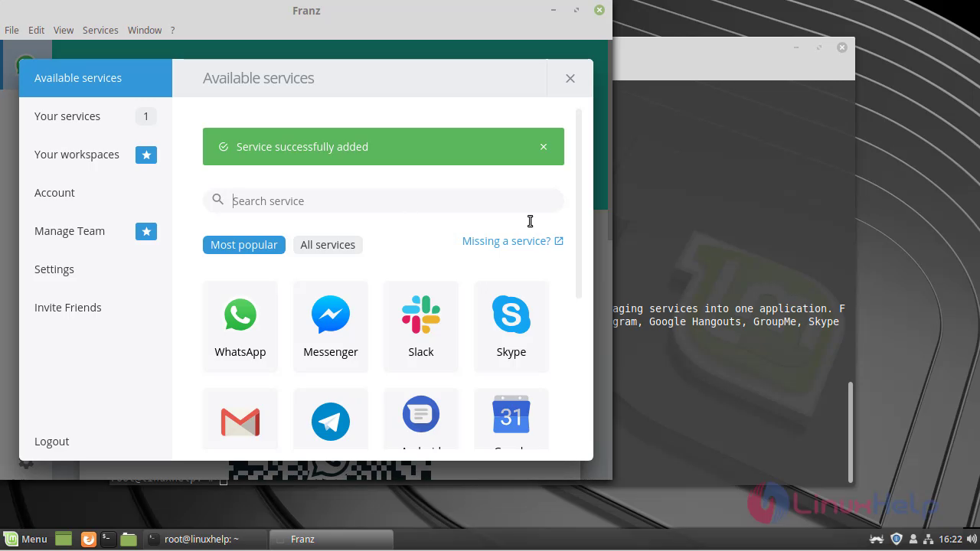Screen dimensions: 980x551
Task: Click in the Search service field
Action: tap(384, 201)
